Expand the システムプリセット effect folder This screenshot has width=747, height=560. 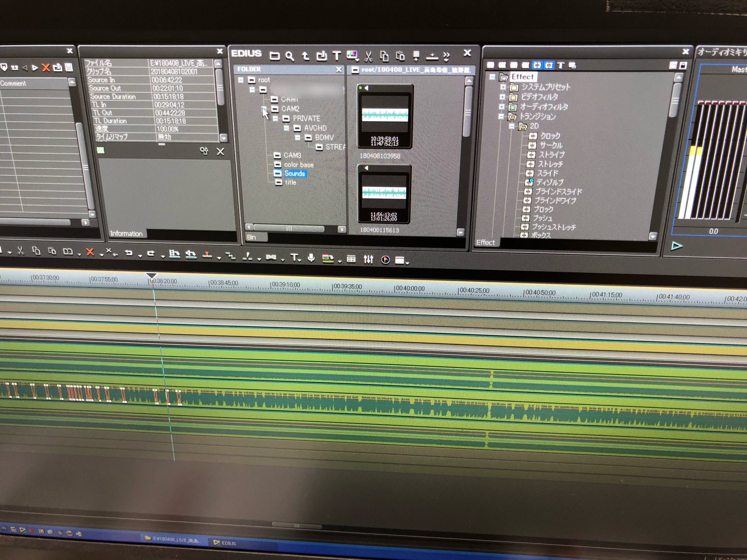503,87
